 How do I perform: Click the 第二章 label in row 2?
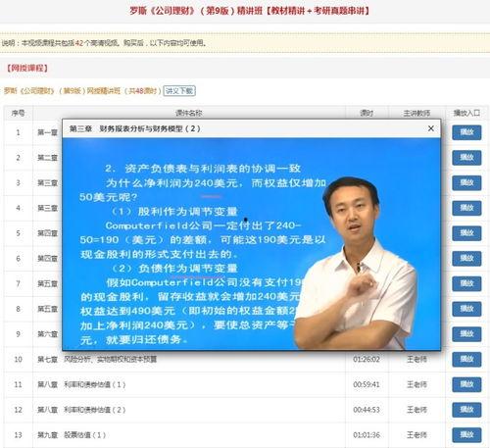point(47,158)
